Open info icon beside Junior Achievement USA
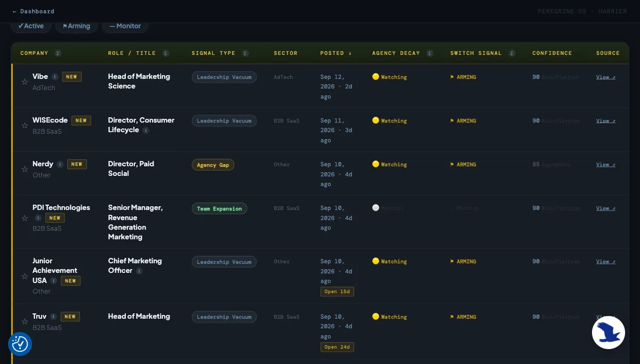Screen dimensions: 640x364 54,280
